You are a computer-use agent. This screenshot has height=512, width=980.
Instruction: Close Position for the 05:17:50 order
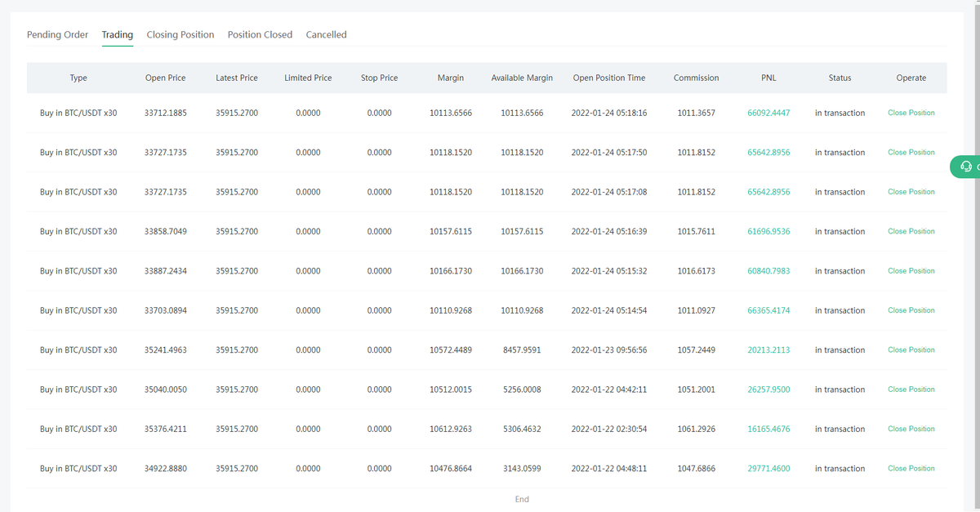[911, 152]
